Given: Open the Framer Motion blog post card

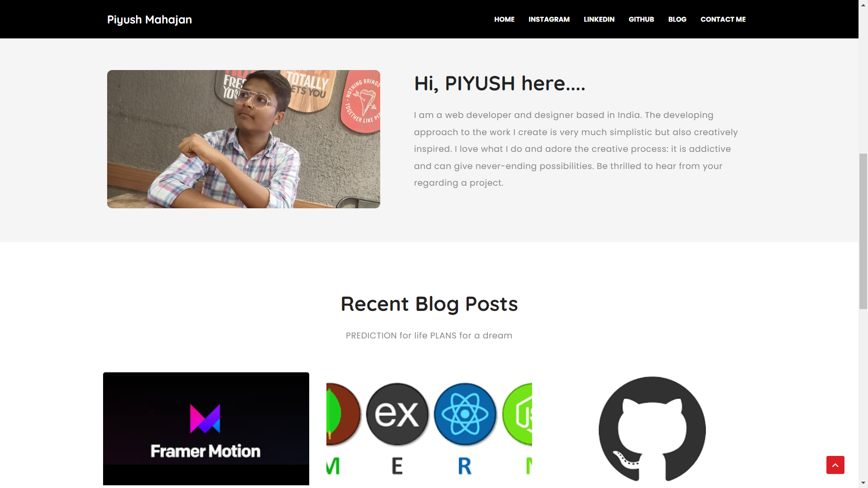Looking at the screenshot, I should [206, 429].
